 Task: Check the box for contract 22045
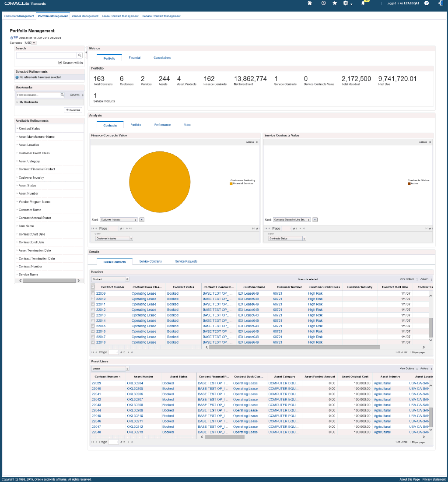[x=93, y=326]
